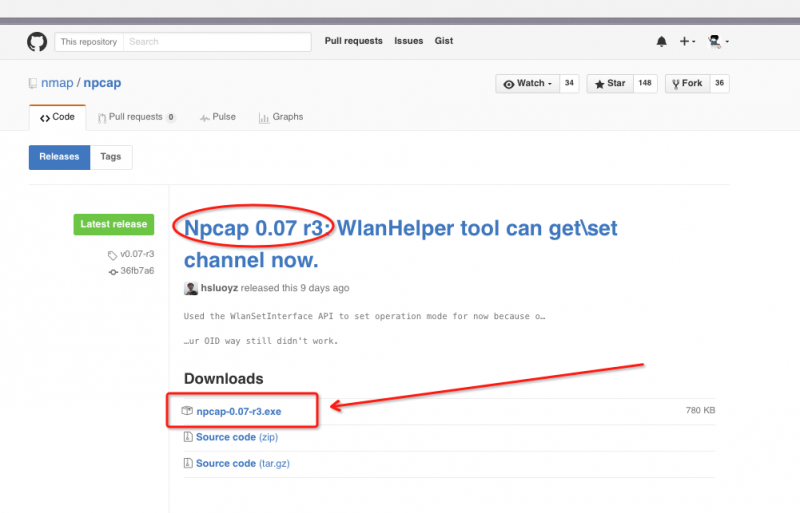800x513 pixels.
Task: Download Source code (zip)
Action: coord(237,437)
